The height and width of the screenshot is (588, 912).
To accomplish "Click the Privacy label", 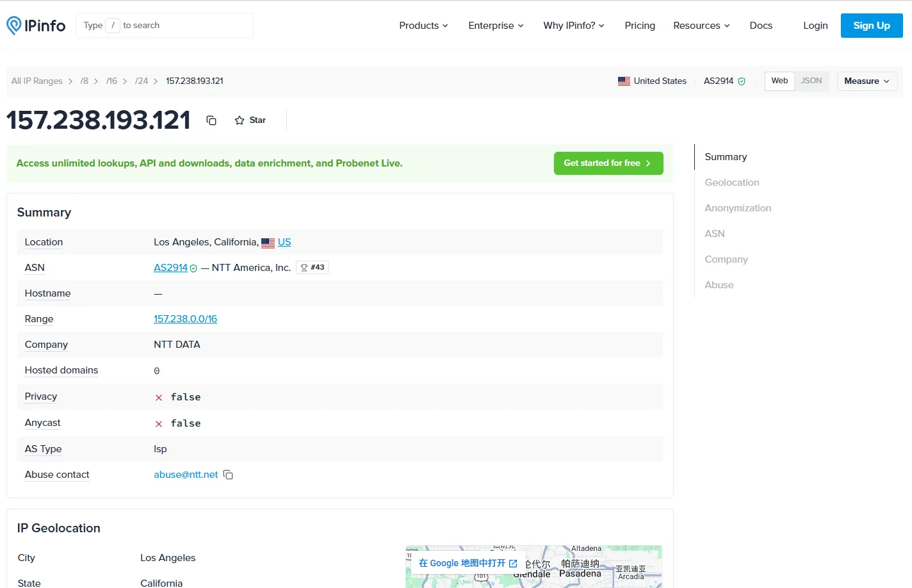I will (41, 396).
